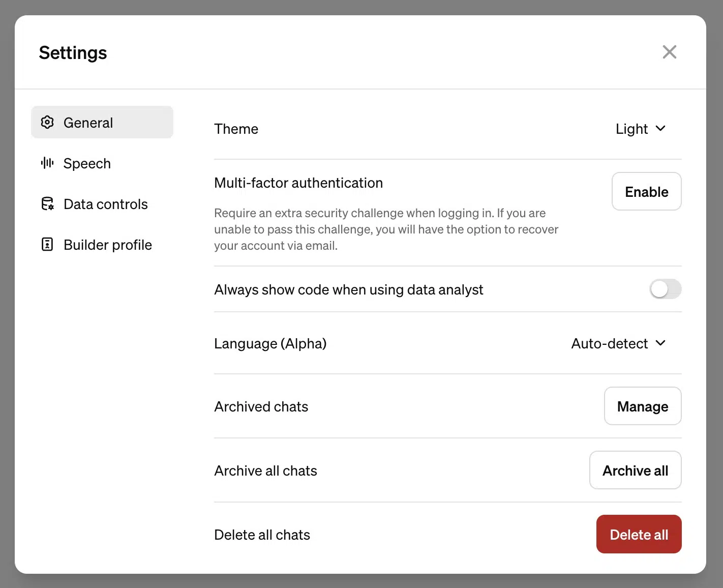
Task: Click the chevron next to Light theme
Action: tap(661, 129)
